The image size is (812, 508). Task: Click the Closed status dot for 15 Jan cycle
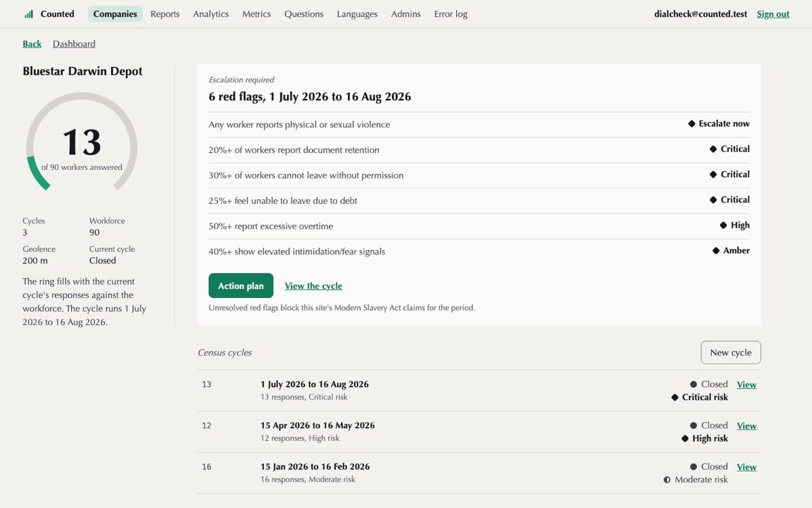click(x=694, y=467)
